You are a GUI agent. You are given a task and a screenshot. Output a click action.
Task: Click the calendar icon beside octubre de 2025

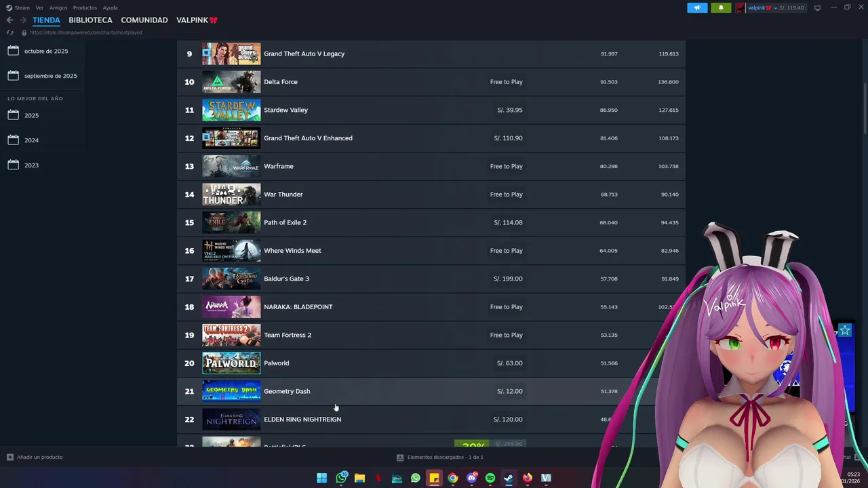13,51
